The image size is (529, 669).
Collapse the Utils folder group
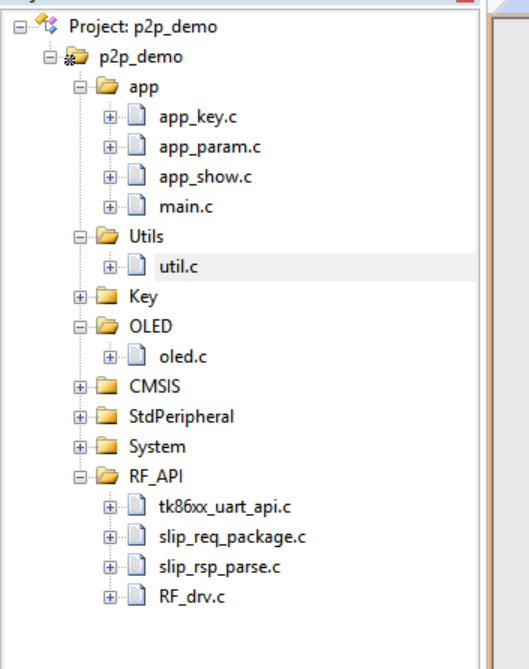click(80, 237)
